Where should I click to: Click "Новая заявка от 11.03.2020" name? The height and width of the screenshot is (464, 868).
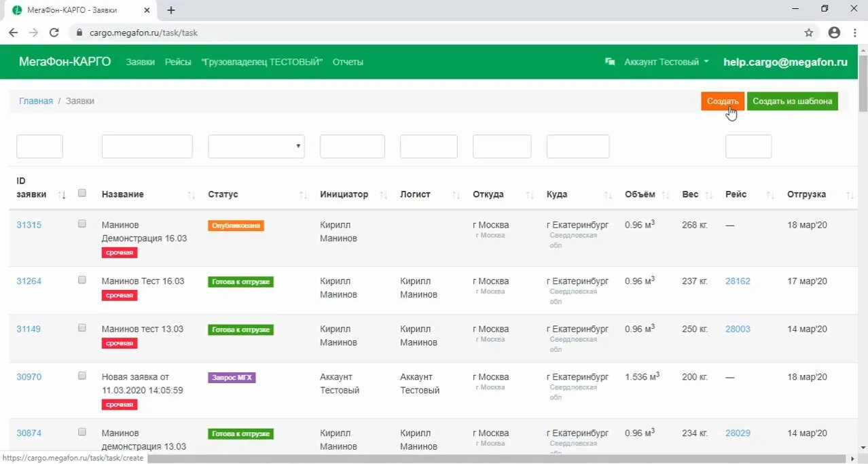click(142, 384)
